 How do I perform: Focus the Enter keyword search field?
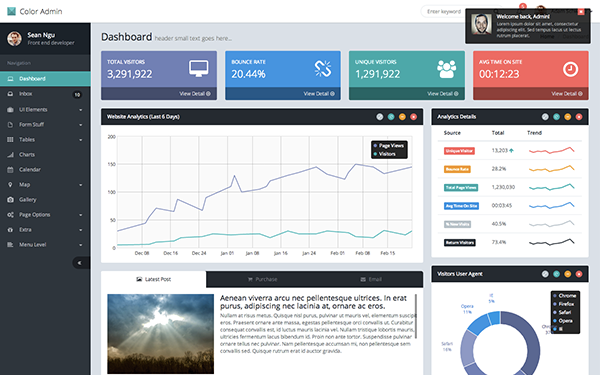click(x=444, y=11)
